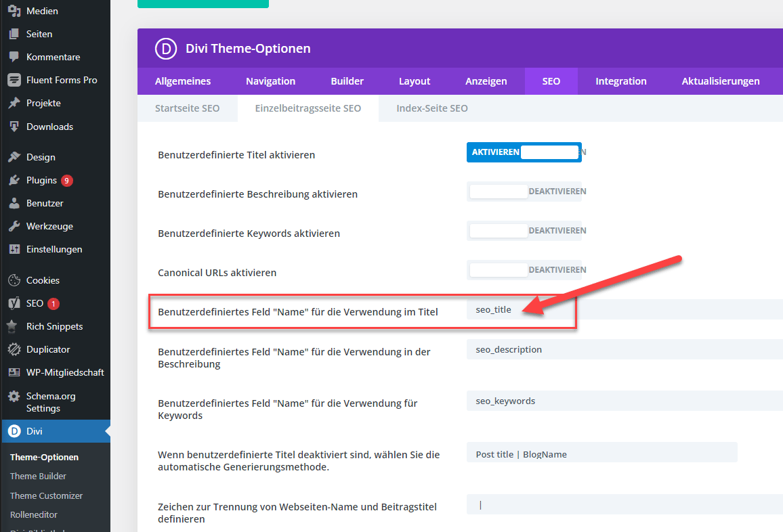Select the Index-Seite SEO subtab
Viewport: 783px width, 532px height.
tap(432, 108)
